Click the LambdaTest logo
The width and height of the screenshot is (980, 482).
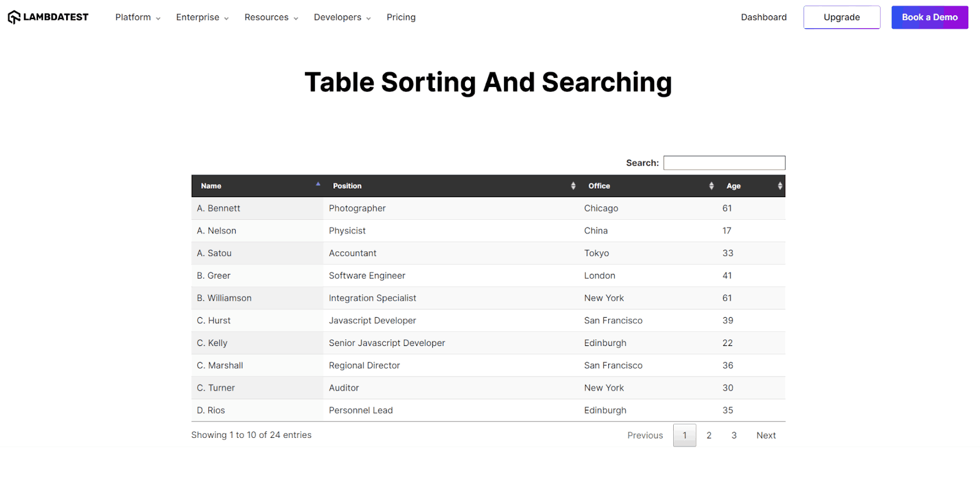click(48, 17)
